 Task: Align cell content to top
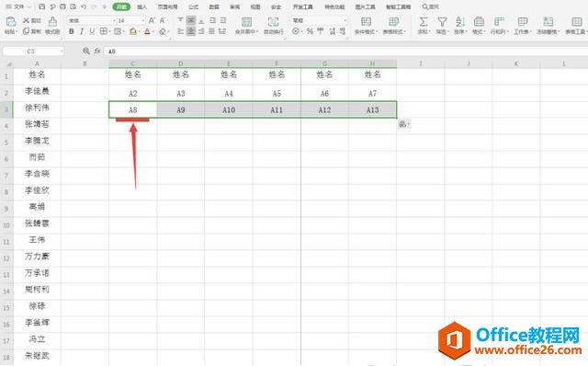180,20
